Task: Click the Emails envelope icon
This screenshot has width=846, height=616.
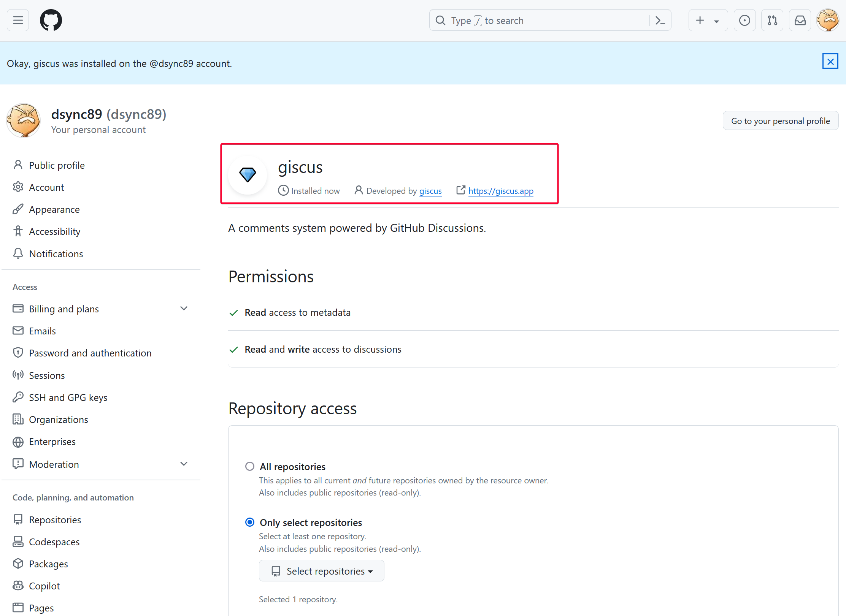Action: (18, 331)
